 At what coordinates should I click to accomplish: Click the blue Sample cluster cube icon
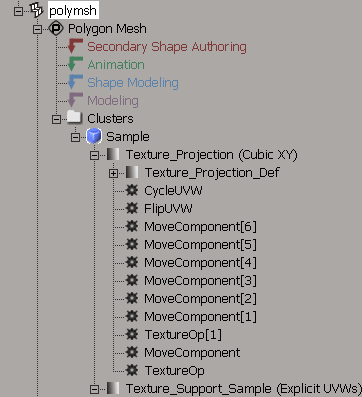(94, 136)
